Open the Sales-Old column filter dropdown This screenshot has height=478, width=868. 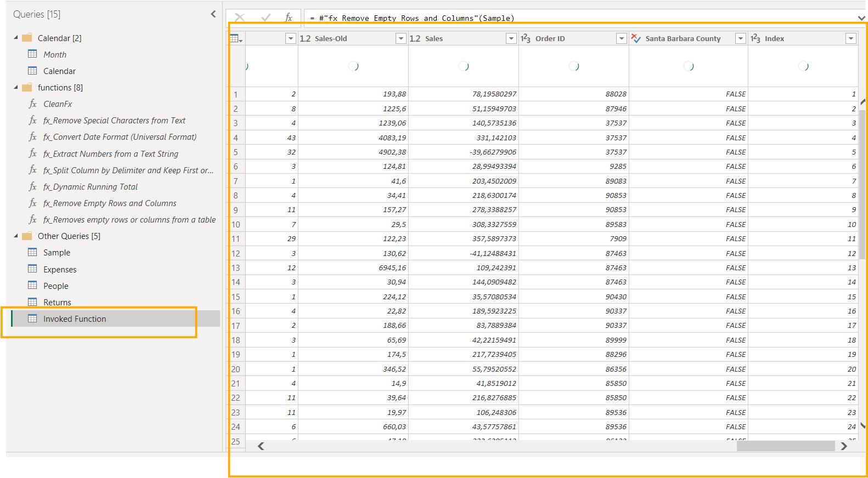coord(401,38)
